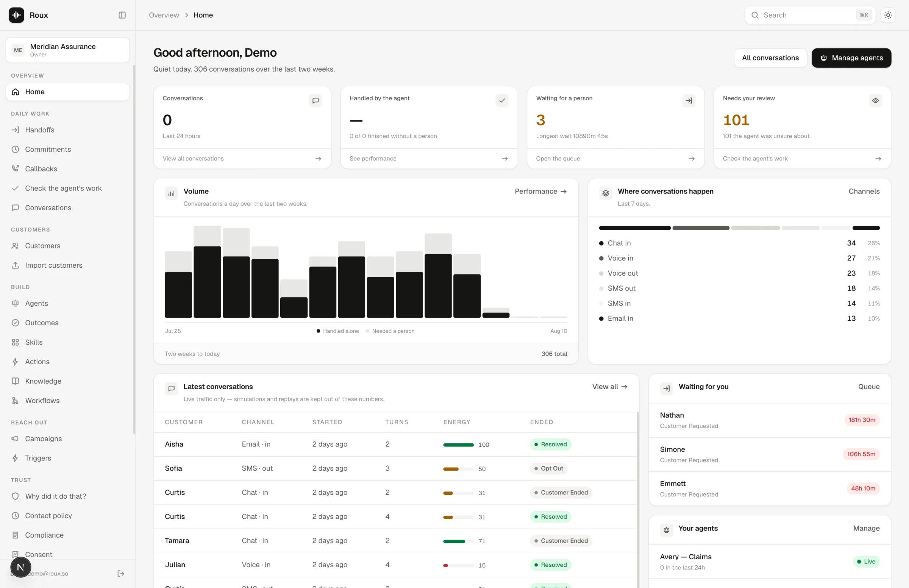Click the Search input field
The height and width of the screenshot is (588, 909).
810,15
